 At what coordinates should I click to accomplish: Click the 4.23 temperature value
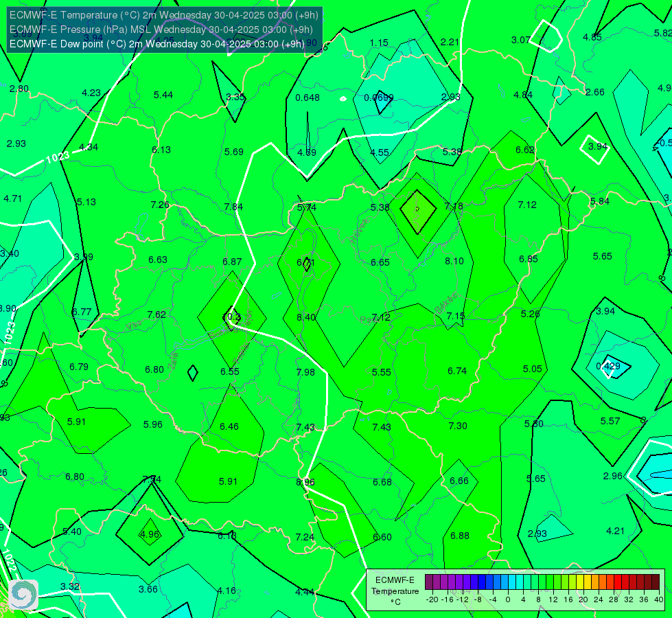click(x=91, y=93)
